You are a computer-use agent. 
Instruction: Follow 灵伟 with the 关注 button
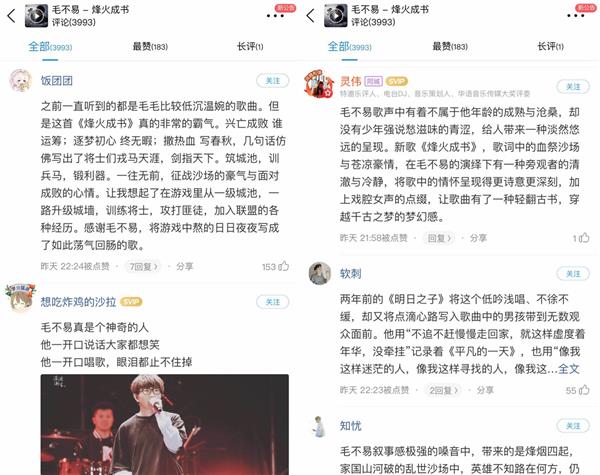(573, 87)
